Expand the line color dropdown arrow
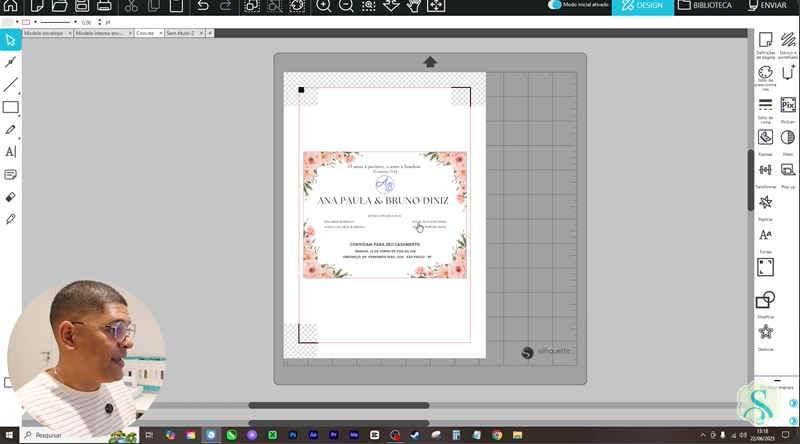The height and width of the screenshot is (444, 800). [35, 22]
